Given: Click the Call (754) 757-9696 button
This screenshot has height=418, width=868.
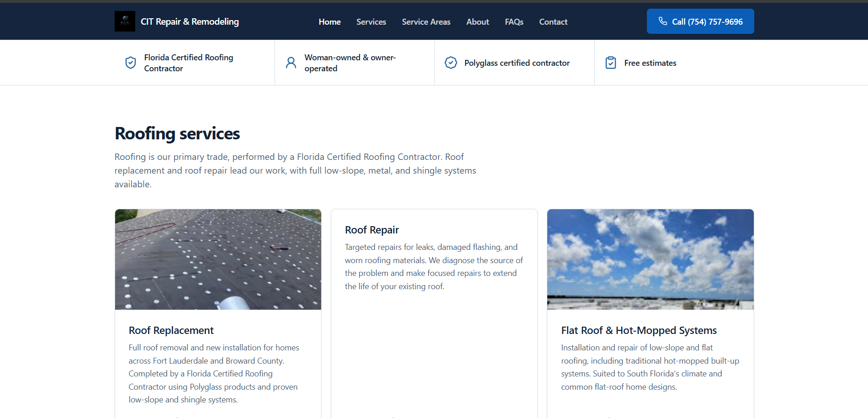Looking at the screenshot, I should point(700,21).
